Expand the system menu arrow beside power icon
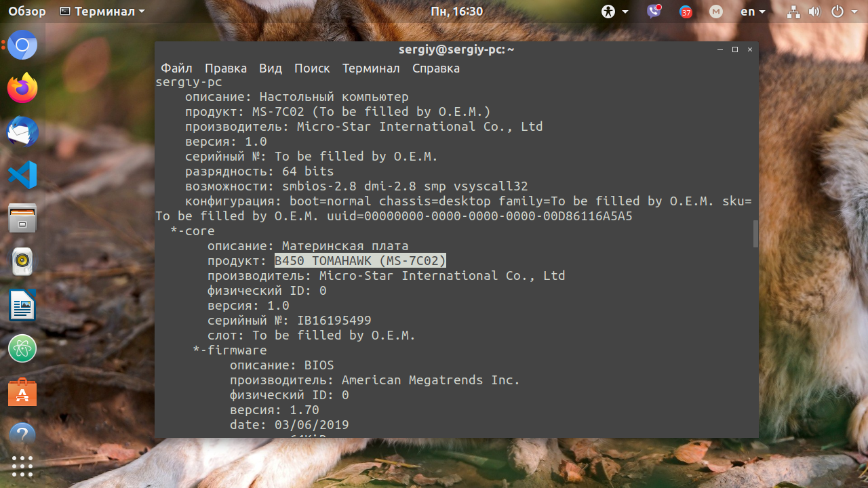 click(853, 12)
